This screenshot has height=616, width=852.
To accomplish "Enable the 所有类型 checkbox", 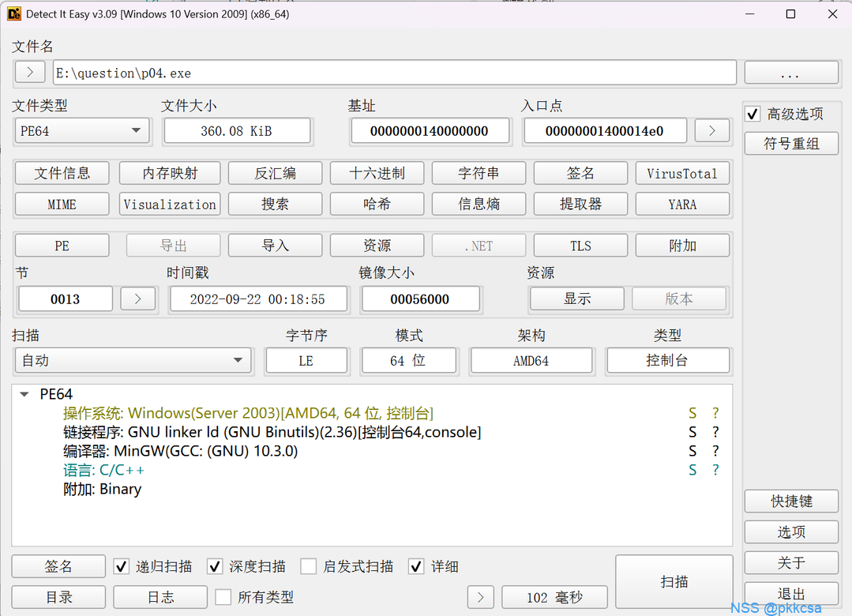I will tap(223, 597).
